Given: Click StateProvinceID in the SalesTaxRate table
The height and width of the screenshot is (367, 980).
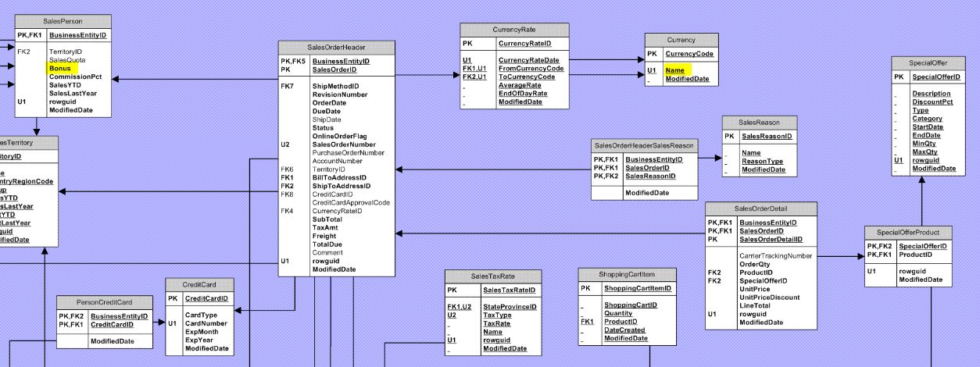Looking at the screenshot, I should [x=510, y=307].
